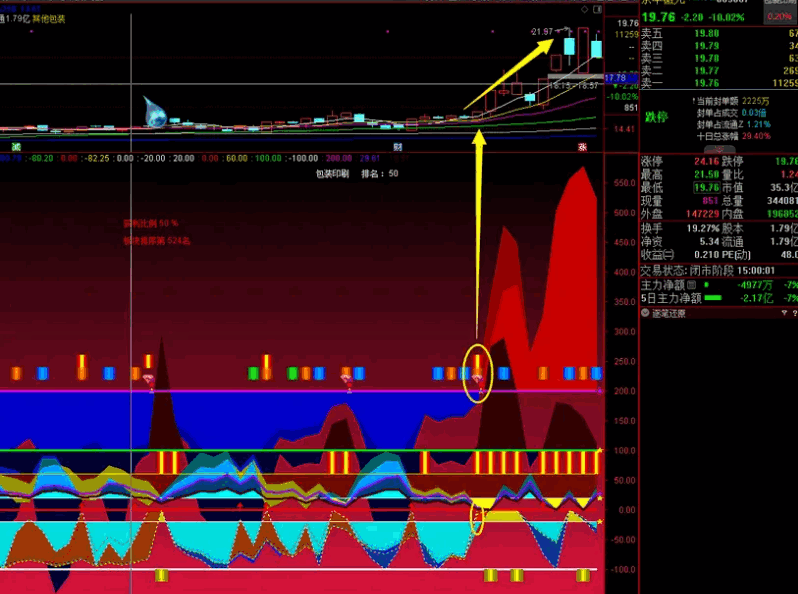Click the blue 17.78 price axis tag
This screenshot has height=594, width=798.
point(621,78)
